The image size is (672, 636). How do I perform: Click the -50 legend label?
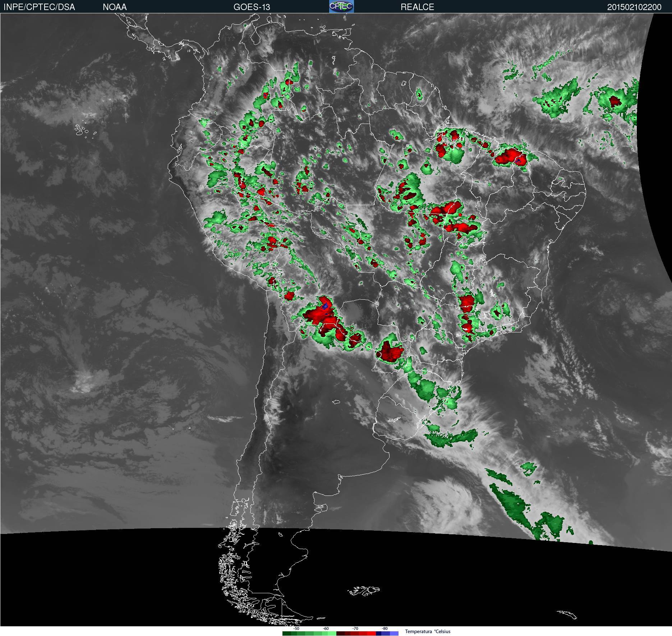point(296,628)
